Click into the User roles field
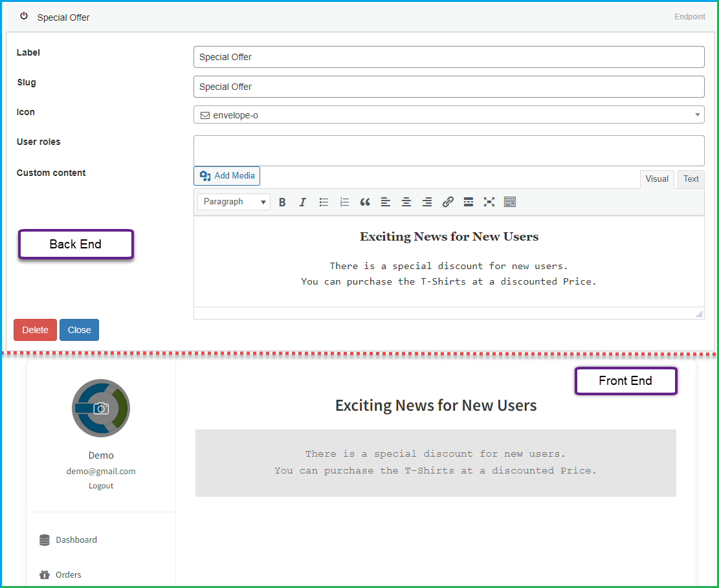The image size is (719, 588). 449,150
